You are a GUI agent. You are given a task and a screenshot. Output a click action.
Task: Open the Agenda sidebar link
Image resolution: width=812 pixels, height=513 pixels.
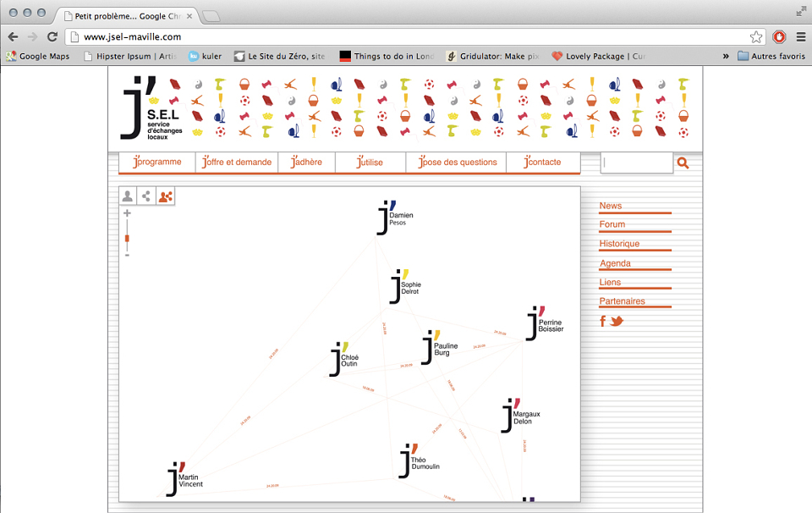[x=615, y=263]
